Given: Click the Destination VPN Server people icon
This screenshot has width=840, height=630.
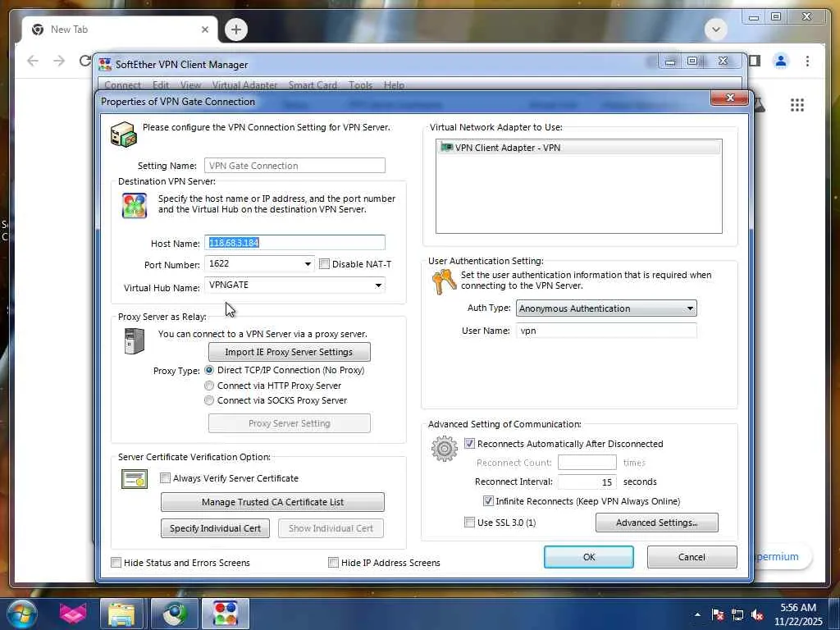Looking at the screenshot, I should 135,206.
